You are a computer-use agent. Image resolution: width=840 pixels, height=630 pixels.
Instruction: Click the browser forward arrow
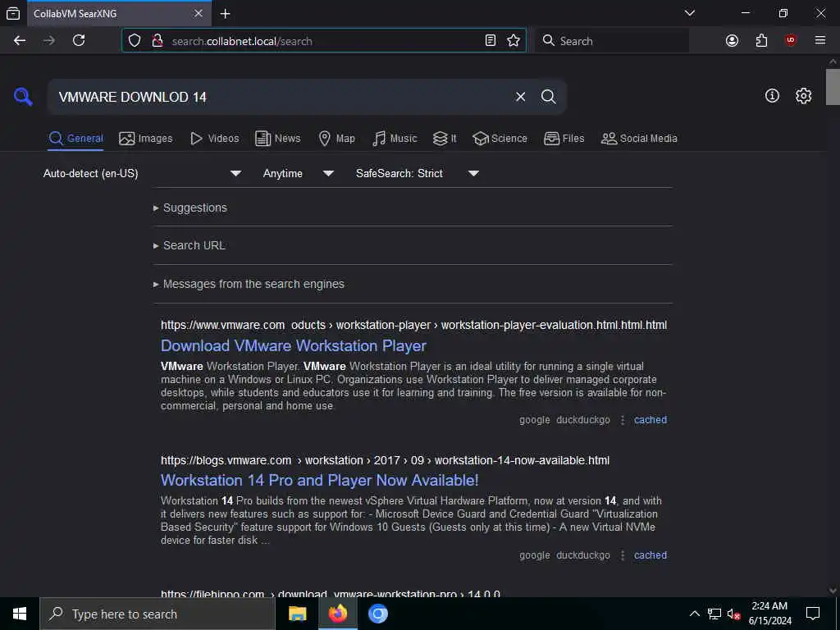49,41
